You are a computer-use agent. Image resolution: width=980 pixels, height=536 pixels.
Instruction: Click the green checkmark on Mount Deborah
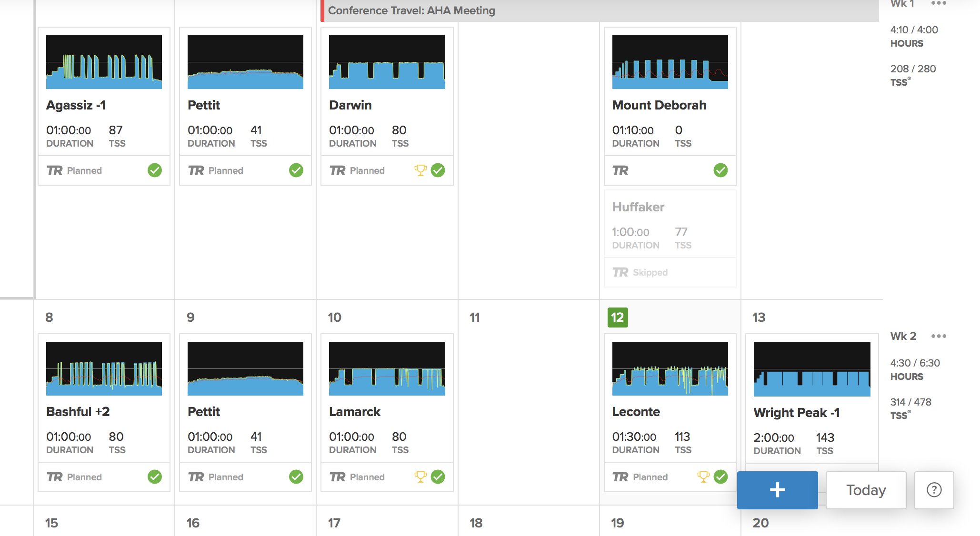[x=720, y=170]
